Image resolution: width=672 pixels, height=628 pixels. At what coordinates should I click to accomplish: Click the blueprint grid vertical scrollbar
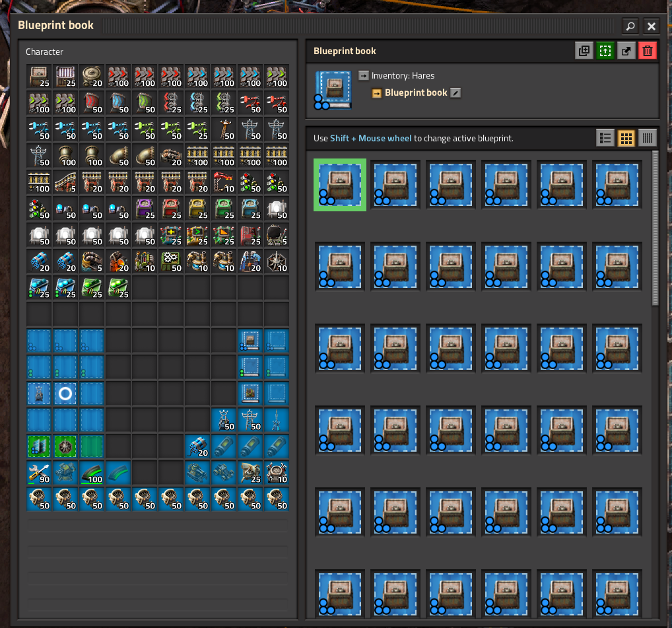click(x=655, y=228)
